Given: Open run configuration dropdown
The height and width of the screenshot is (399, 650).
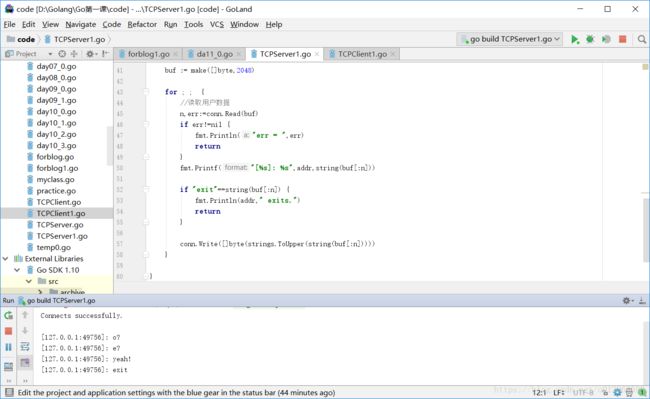Looking at the screenshot, I should (510, 39).
